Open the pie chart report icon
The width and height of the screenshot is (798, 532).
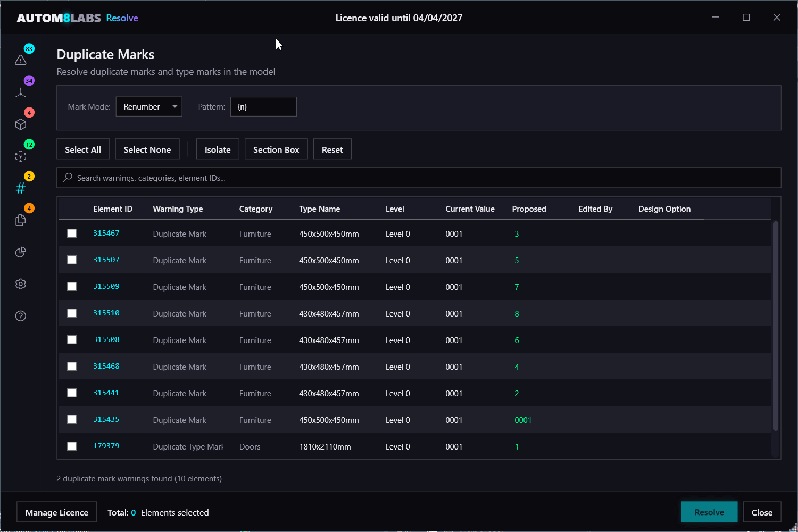[x=21, y=252]
